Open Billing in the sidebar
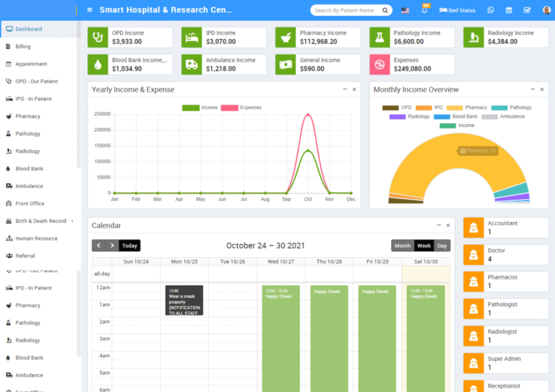 pos(38,46)
